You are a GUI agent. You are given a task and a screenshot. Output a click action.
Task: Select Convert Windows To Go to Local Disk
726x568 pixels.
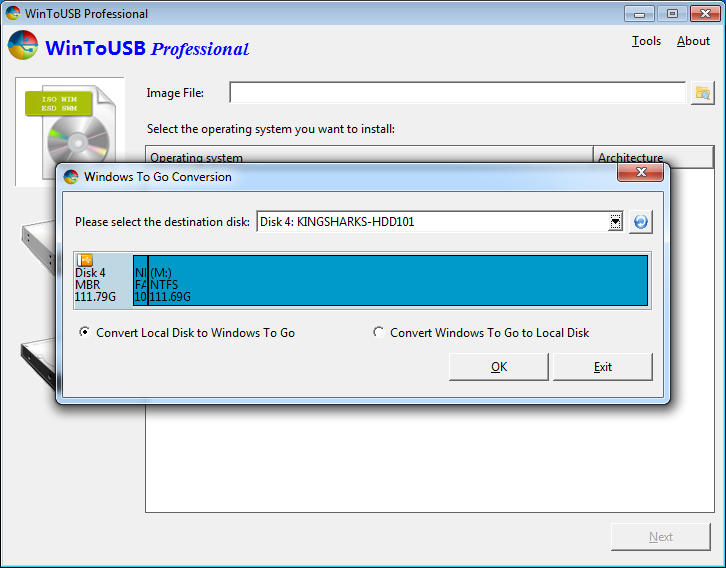[481, 332]
